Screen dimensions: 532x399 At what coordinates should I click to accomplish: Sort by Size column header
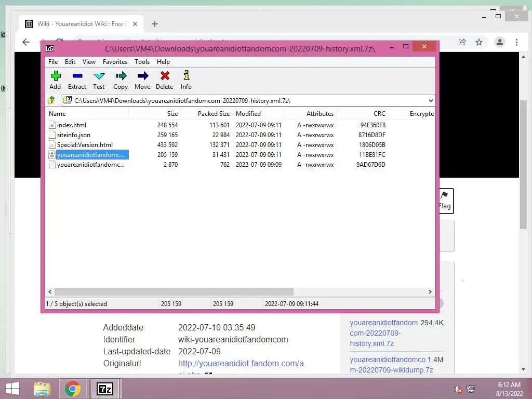click(154, 114)
